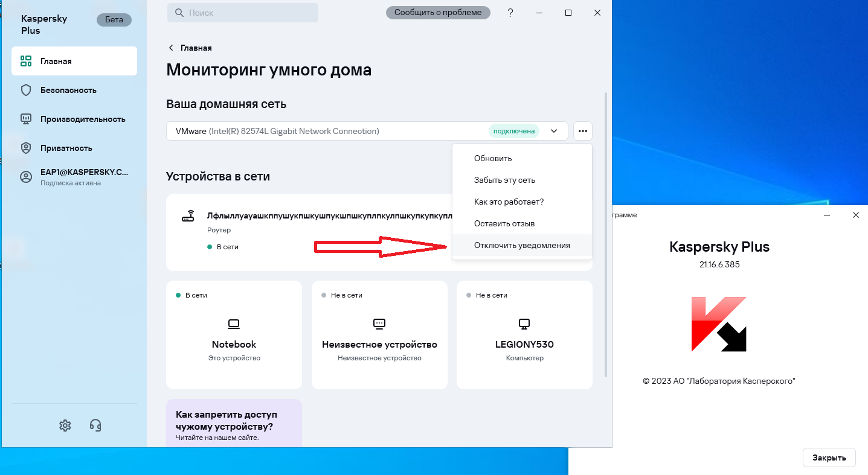This screenshot has width=868, height=475.
Task: Open settings via the gear icon
Action: click(65, 426)
